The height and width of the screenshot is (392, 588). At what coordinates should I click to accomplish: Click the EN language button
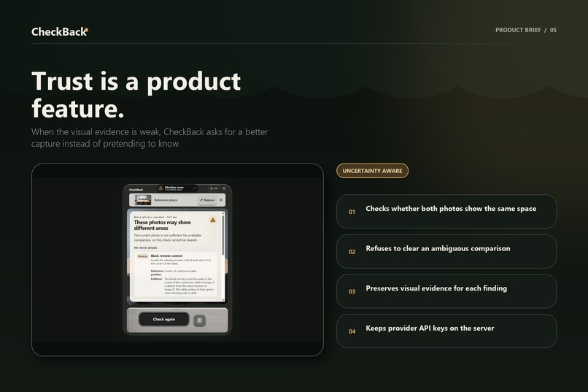[214, 188]
